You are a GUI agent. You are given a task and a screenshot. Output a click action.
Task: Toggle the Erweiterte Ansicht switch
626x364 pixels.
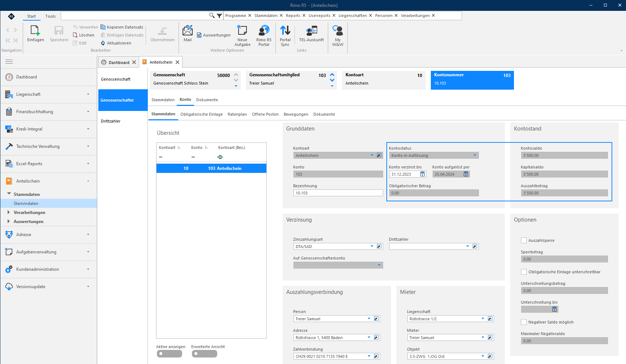pyautogui.click(x=205, y=354)
